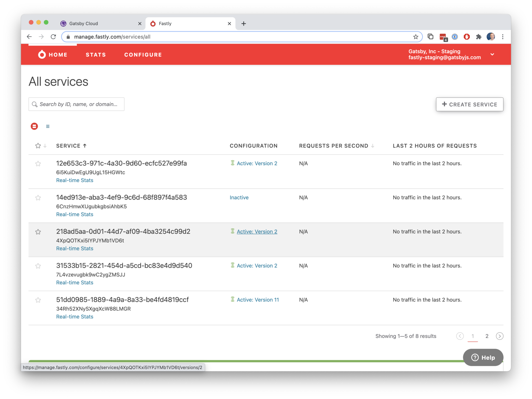Select the Fastly browser tab

pyautogui.click(x=190, y=24)
